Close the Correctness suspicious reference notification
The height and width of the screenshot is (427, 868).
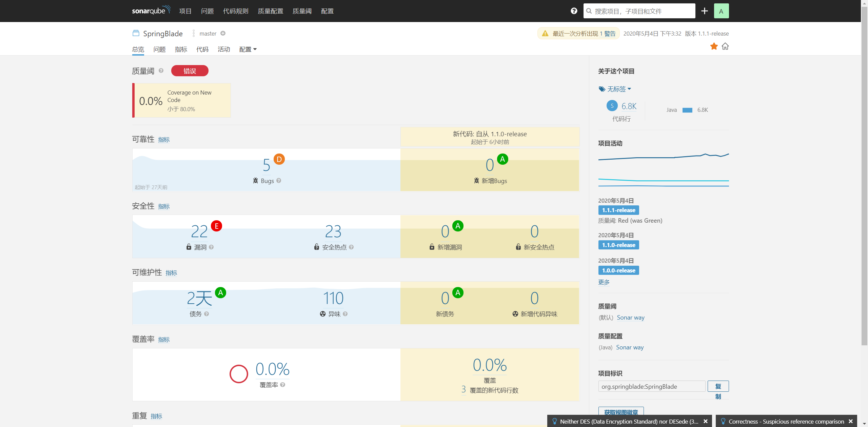pos(850,421)
